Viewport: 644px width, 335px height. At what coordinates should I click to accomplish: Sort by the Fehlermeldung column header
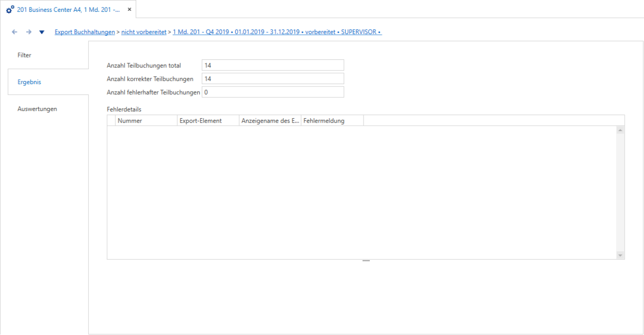click(332, 121)
